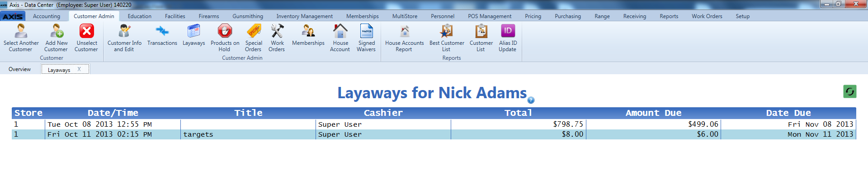Open Setup ribbon tab
The height and width of the screenshot is (191, 868).
coord(742,16)
